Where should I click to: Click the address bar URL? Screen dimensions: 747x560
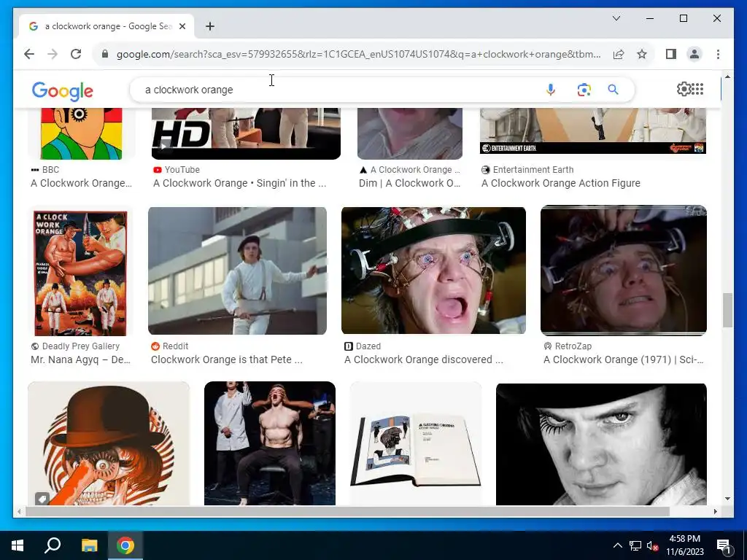[x=358, y=54]
